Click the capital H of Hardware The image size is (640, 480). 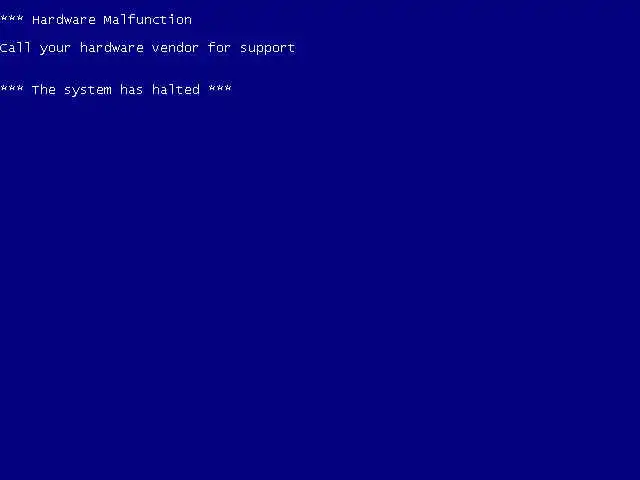(x=36, y=20)
